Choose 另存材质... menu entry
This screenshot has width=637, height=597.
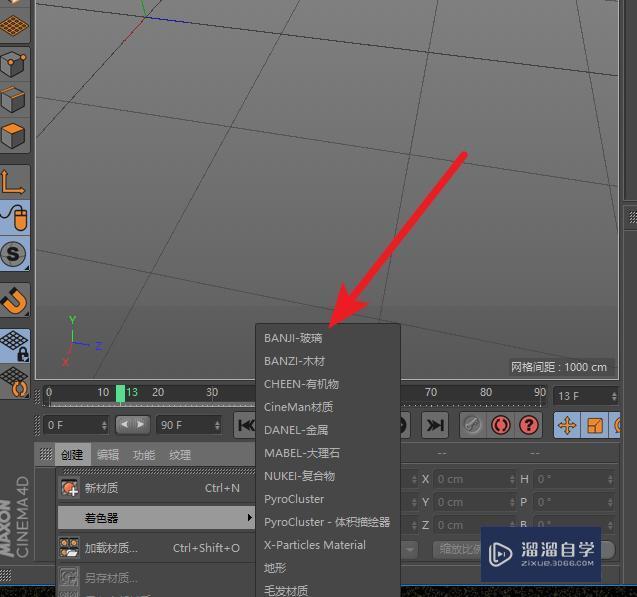156,578
